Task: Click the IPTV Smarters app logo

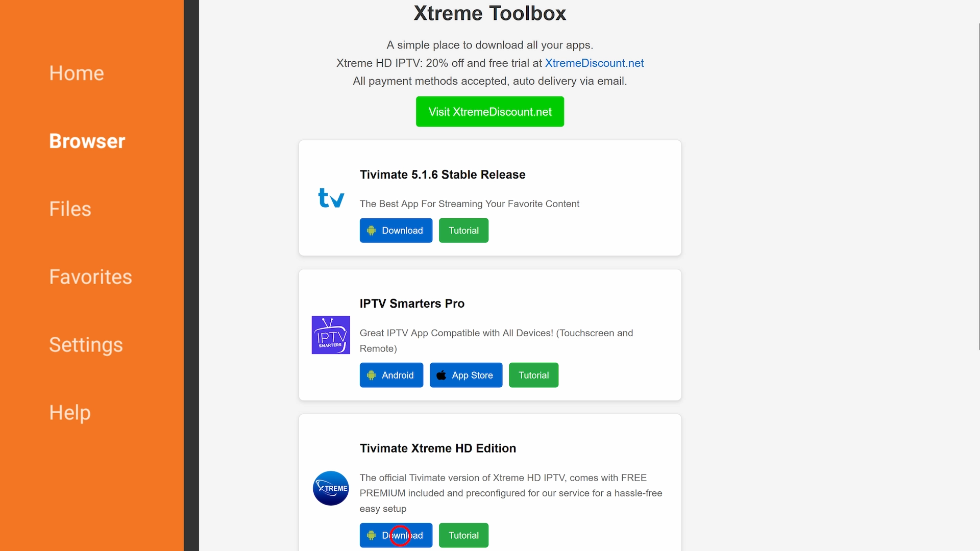Action: [331, 335]
